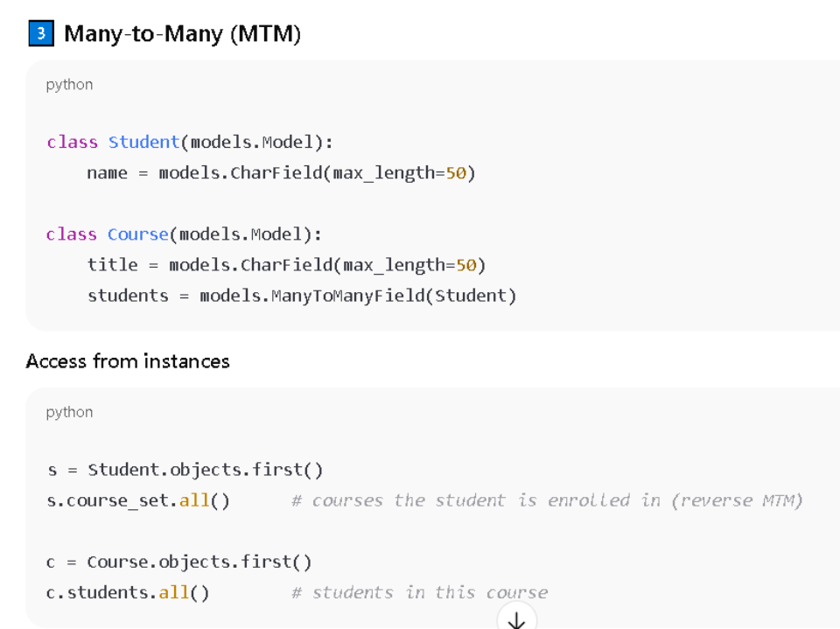Click the blue Course class name
Viewport: 840px width, 629px height.
pos(137,234)
